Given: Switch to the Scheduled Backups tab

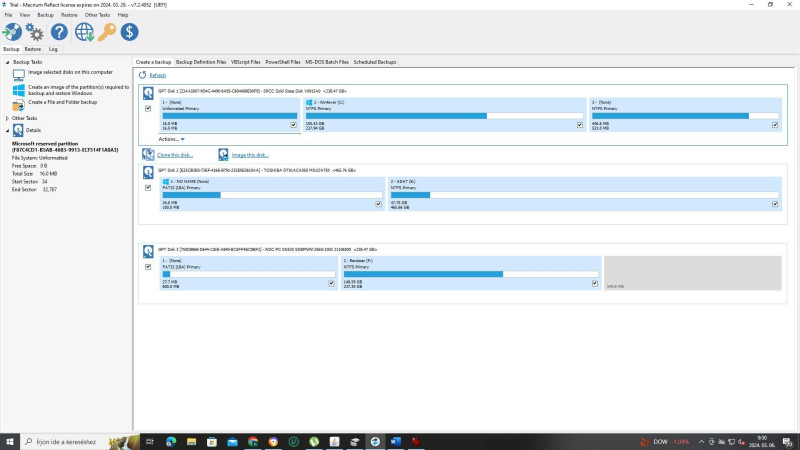Looking at the screenshot, I should coord(375,62).
